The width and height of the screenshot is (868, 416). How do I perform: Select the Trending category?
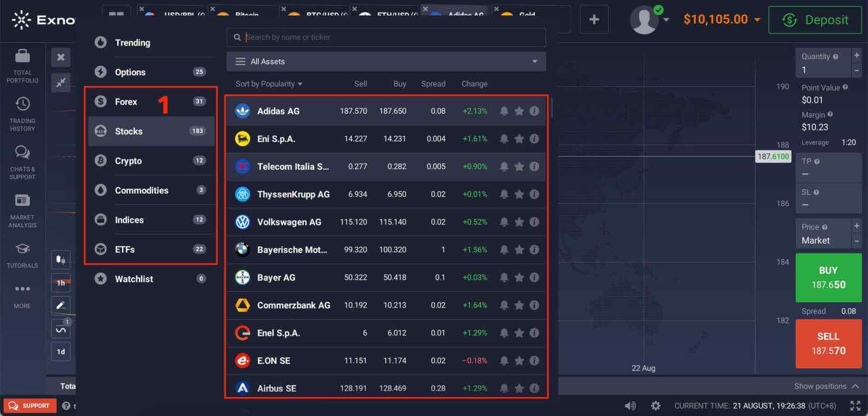(151, 42)
